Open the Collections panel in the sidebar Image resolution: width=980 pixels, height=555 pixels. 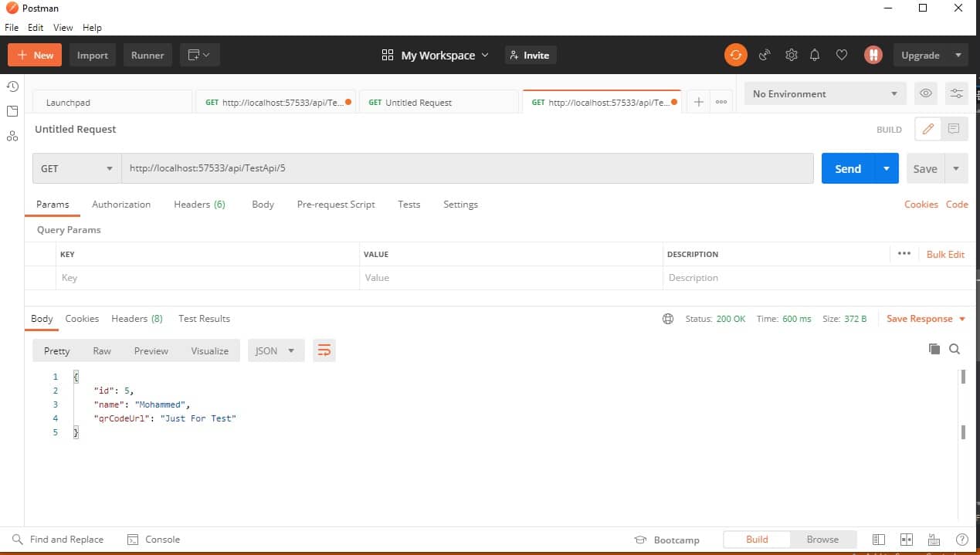click(x=12, y=111)
